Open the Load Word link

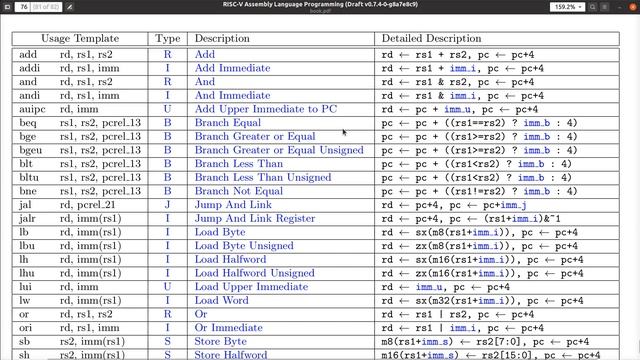click(221, 300)
